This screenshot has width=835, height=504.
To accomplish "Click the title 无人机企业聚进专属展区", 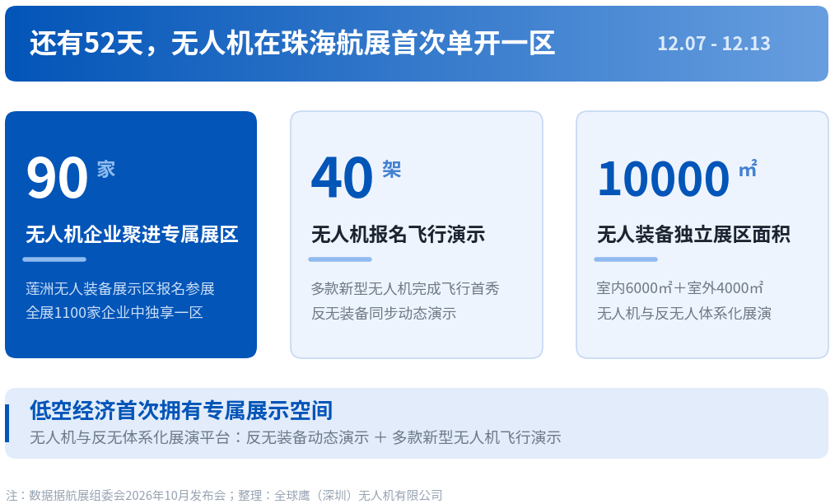I will 132,235.
